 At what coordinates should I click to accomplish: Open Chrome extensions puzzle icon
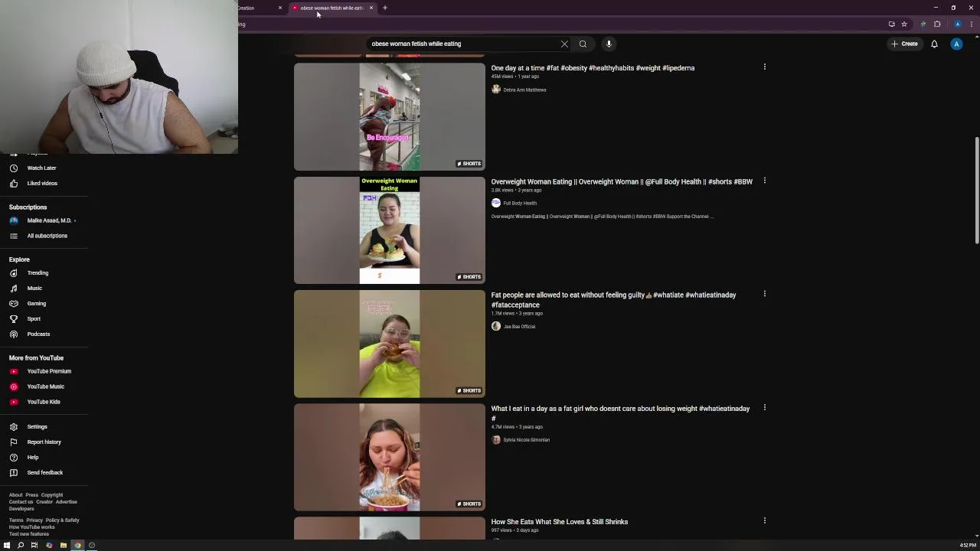pyautogui.click(x=937, y=24)
